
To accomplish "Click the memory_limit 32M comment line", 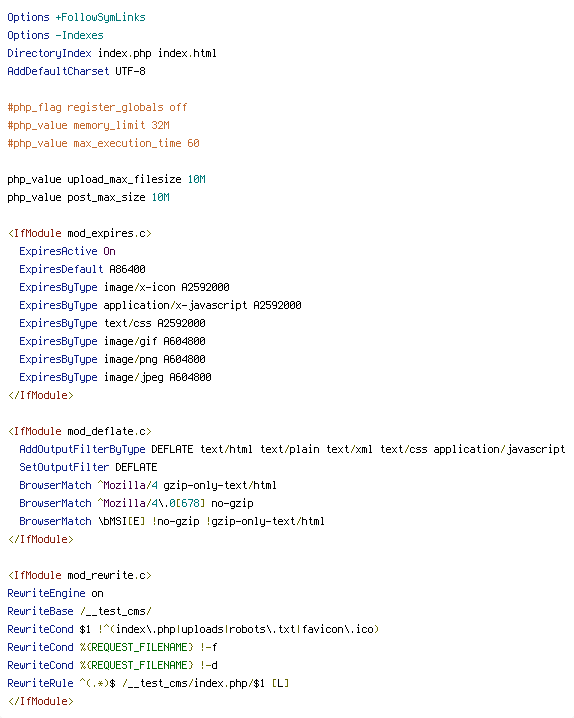I will click(88, 125).
